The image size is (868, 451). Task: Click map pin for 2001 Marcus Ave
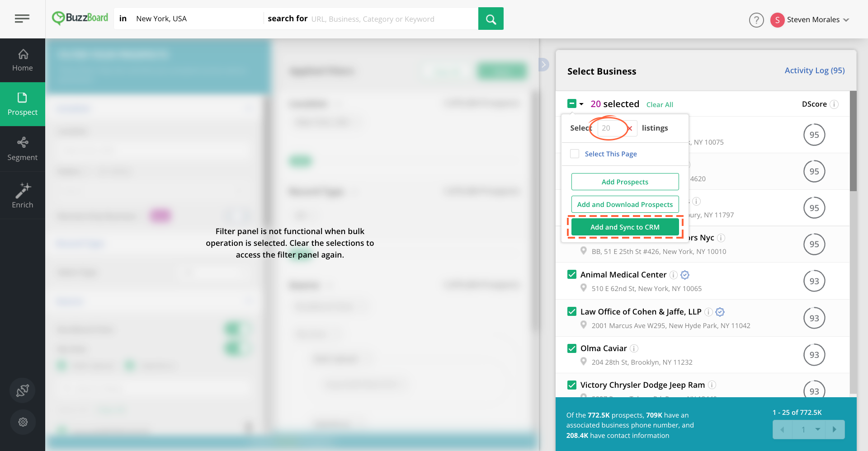point(584,325)
